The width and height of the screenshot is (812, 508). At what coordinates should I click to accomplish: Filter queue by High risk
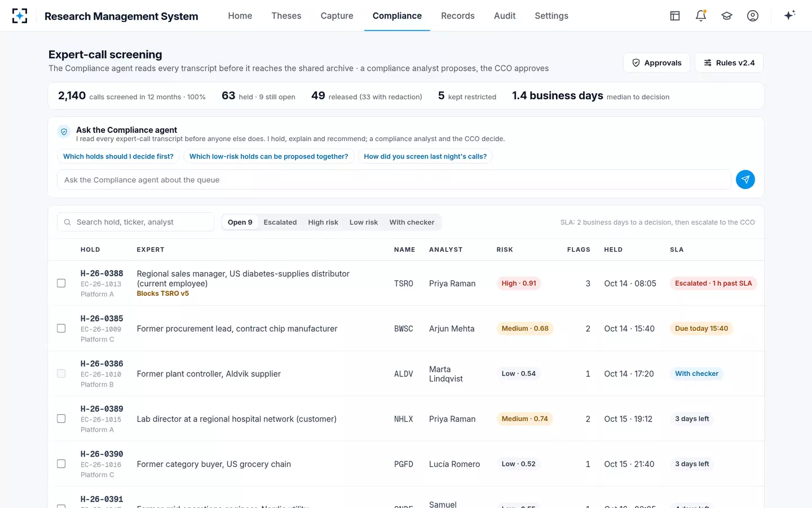(x=323, y=222)
